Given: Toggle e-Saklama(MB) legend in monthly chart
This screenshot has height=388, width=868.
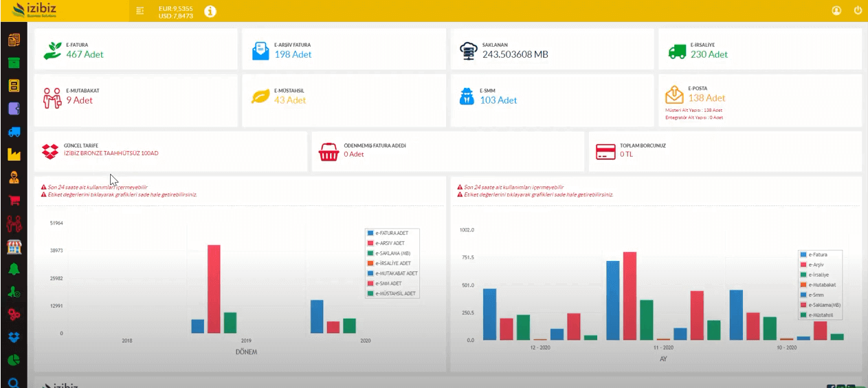Looking at the screenshot, I should (x=824, y=305).
